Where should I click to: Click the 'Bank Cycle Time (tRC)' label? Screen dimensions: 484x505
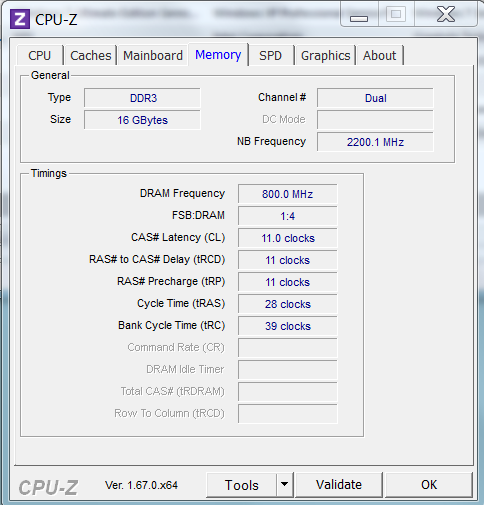[x=172, y=325]
